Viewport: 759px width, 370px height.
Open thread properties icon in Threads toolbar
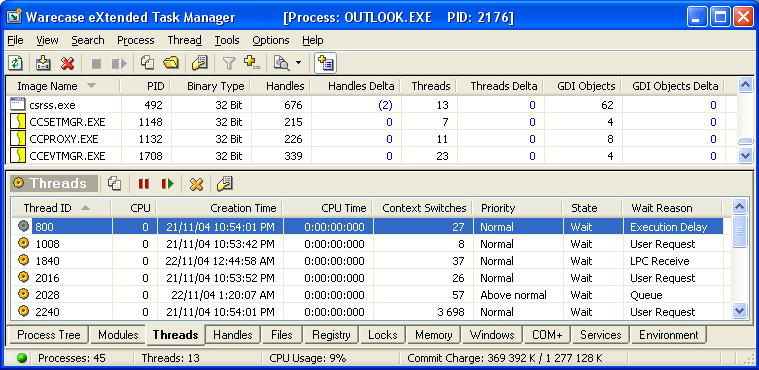[225, 184]
